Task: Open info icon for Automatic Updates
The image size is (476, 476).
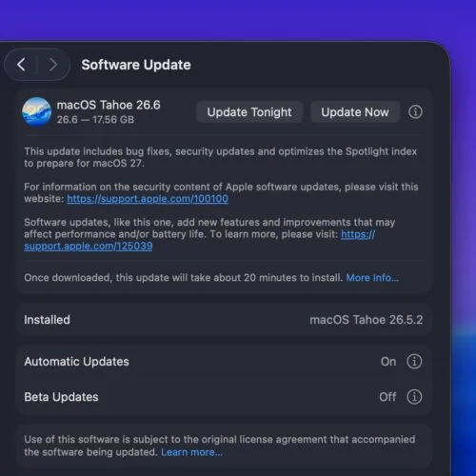Action: [x=414, y=362]
